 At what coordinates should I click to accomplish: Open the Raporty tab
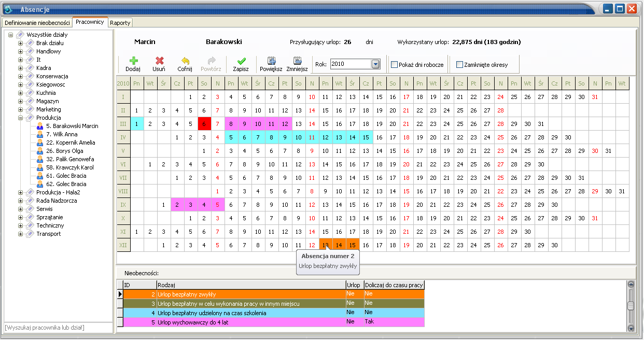[x=120, y=23]
